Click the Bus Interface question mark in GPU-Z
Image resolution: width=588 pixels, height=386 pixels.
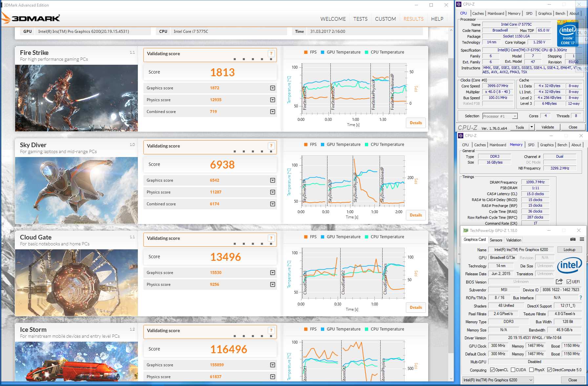click(x=580, y=298)
